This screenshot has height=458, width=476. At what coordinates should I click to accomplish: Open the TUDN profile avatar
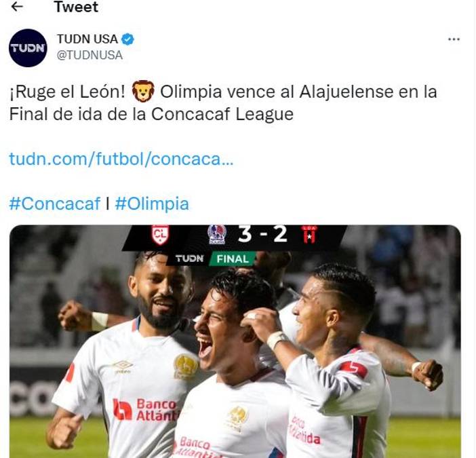(28, 48)
